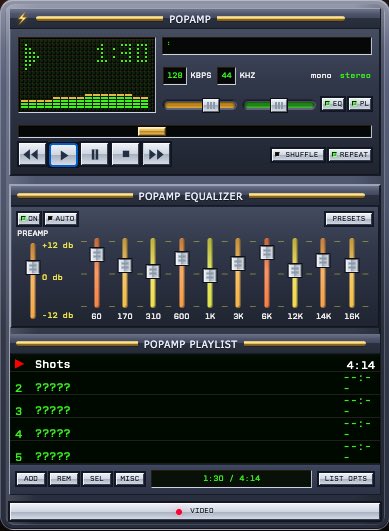Click the POPAMP PLAYLIST title bar

coord(195,344)
